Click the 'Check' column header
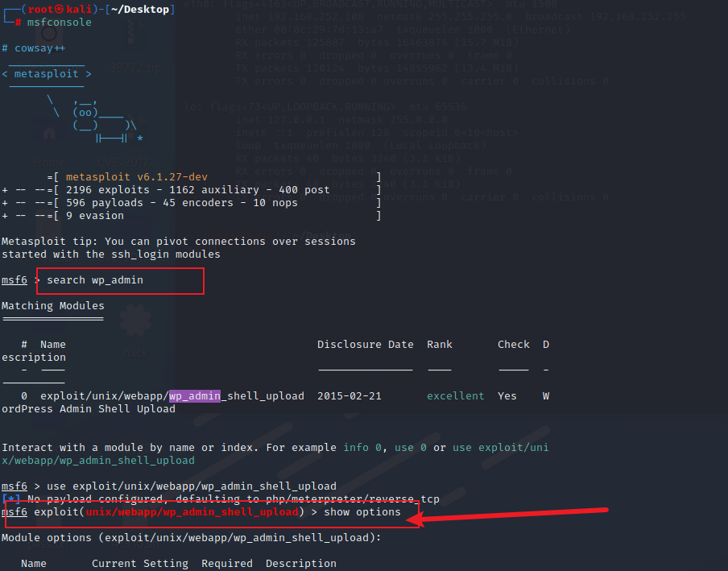 coord(514,345)
